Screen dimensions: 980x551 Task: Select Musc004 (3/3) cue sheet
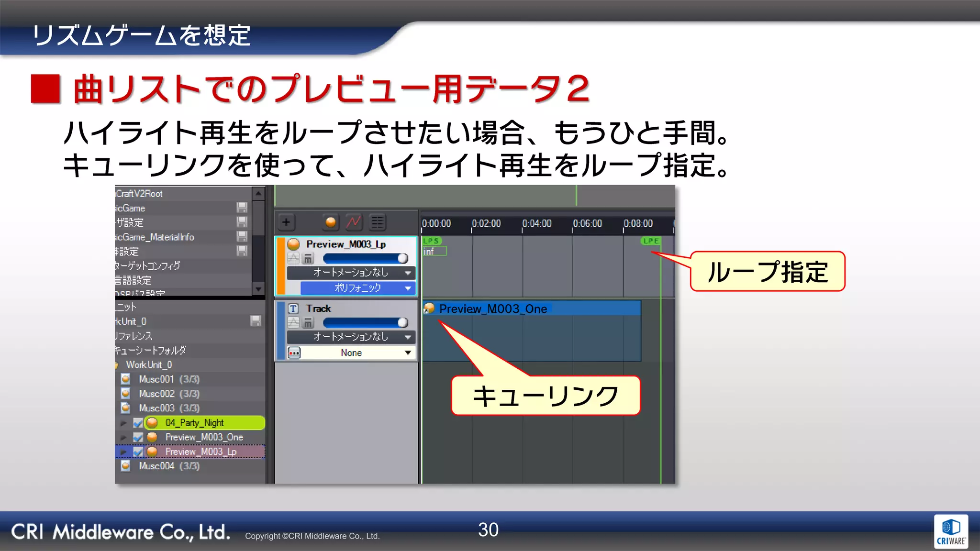click(168, 466)
